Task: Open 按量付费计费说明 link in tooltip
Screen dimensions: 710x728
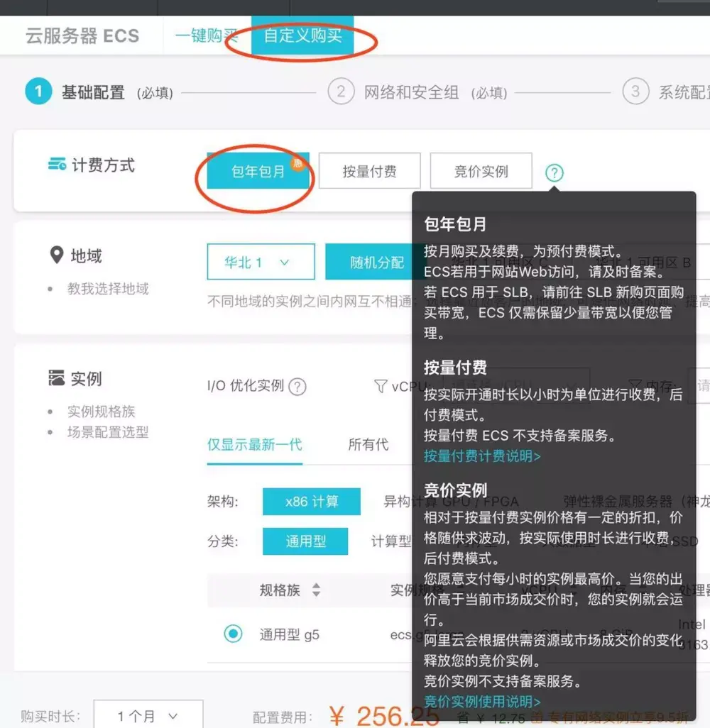Action: pos(482,456)
